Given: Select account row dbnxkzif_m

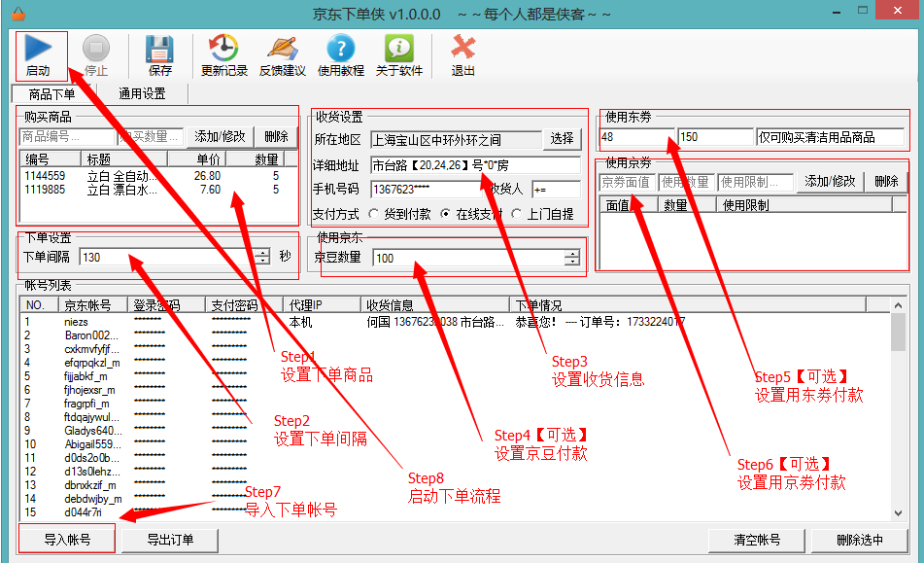Looking at the screenshot, I should pyautogui.click(x=455, y=485).
